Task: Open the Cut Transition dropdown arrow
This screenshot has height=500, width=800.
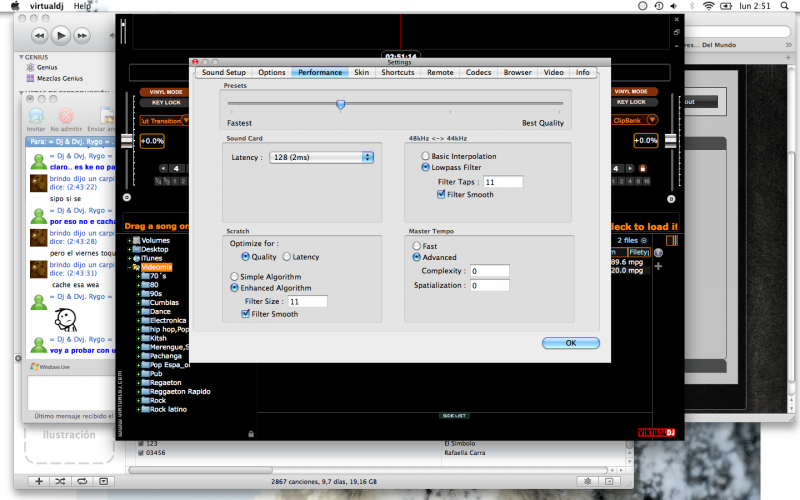Action: pyautogui.click(x=185, y=120)
